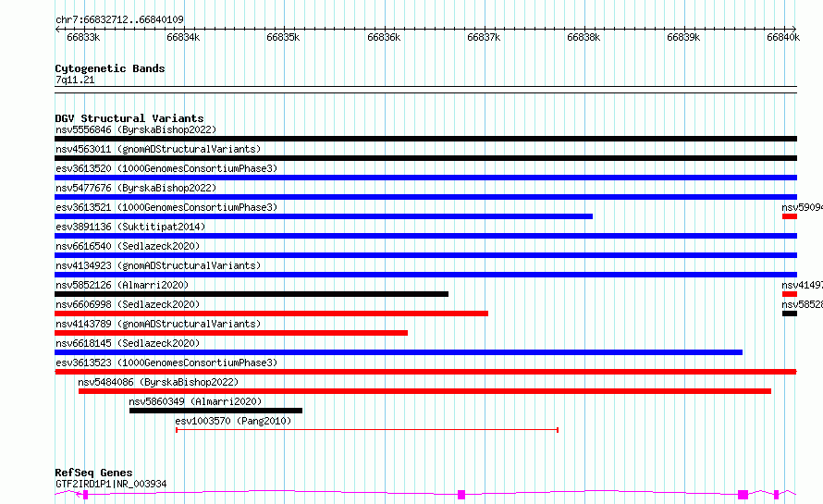Open variant esv3891136 (Suktitipat2014) label
This screenshot has height=504, width=823.
point(130,227)
